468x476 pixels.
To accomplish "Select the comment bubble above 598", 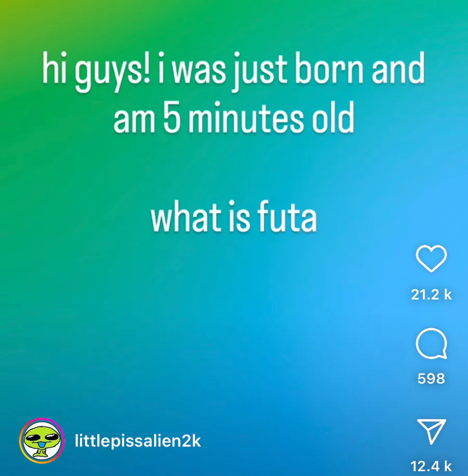I will click(x=431, y=344).
